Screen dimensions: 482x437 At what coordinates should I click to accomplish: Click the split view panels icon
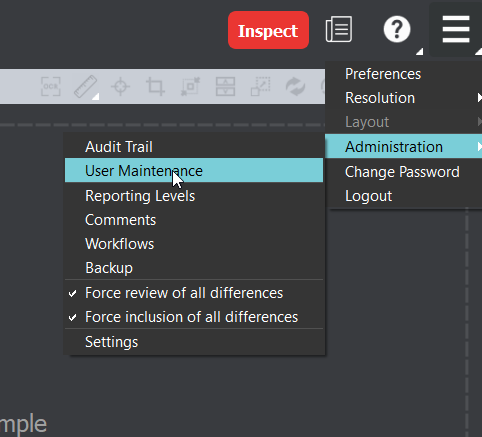pos(225,87)
